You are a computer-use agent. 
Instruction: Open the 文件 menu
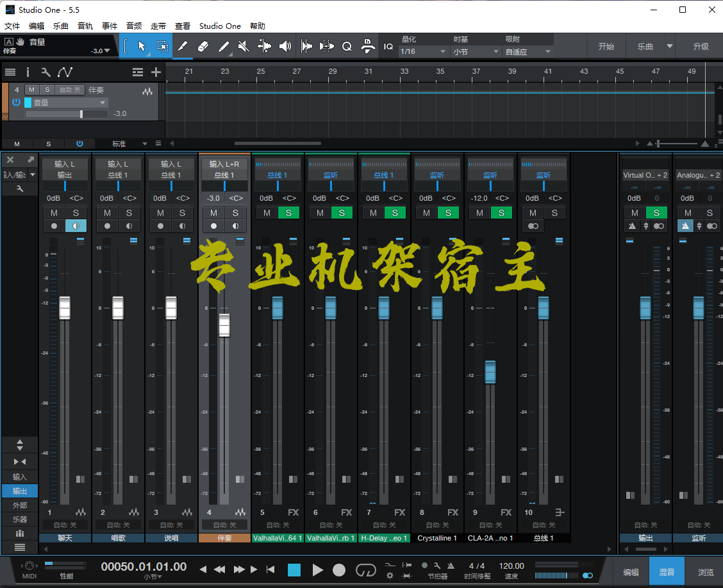pos(12,26)
